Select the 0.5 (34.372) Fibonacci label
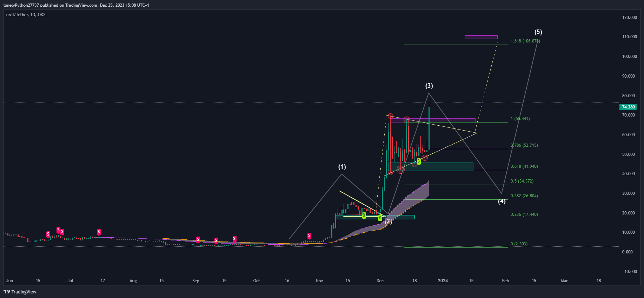This screenshot has height=298, width=644. pyautogui.click(x=522, y=181)
